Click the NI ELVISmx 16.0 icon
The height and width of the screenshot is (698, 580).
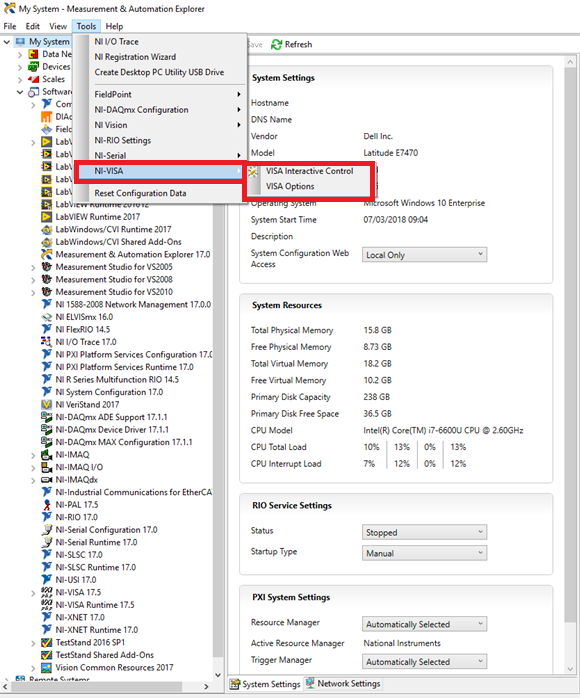click(46, 317)
